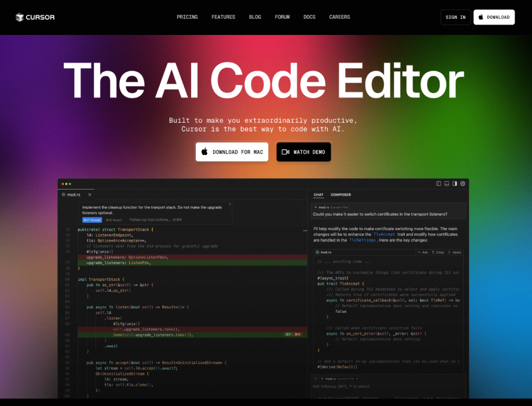
Task: Click the plus add-context icon in chat
Action: pos(316,378)
